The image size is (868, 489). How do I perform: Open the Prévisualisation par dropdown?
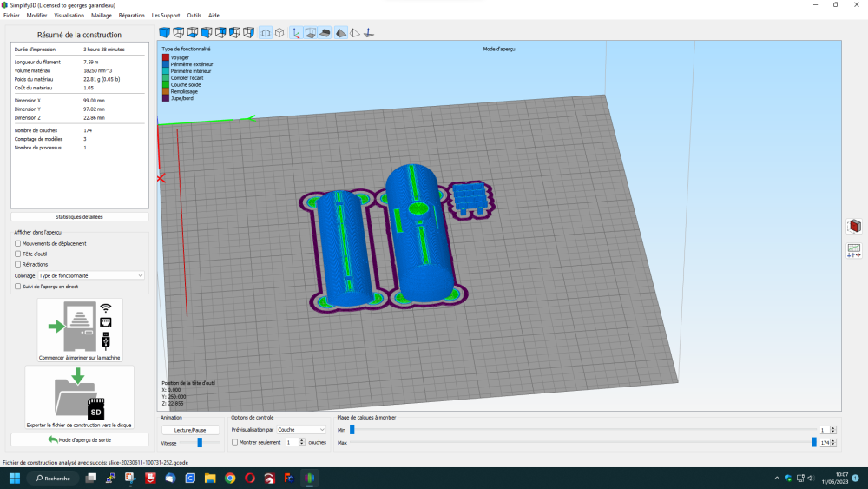click(300, 429)
